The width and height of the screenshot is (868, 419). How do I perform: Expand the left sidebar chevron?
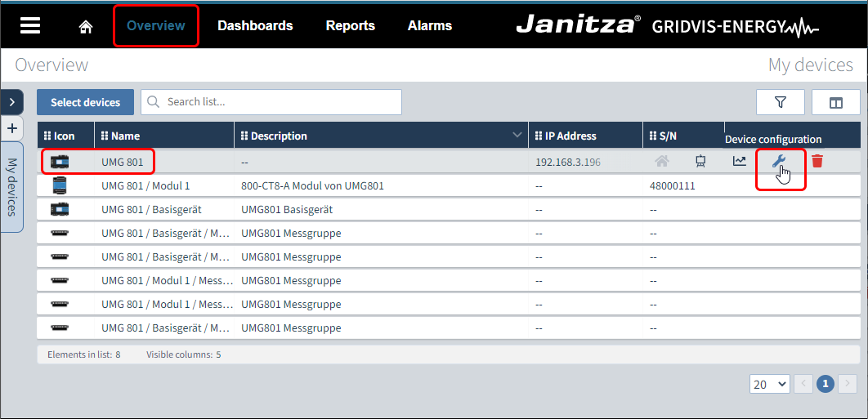click(11, 101)
